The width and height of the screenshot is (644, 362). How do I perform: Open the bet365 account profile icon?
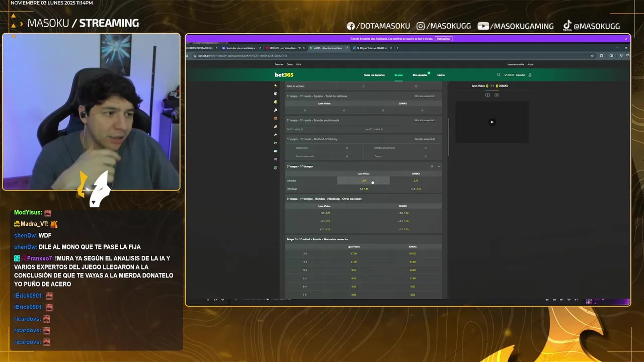coord(530,75)
